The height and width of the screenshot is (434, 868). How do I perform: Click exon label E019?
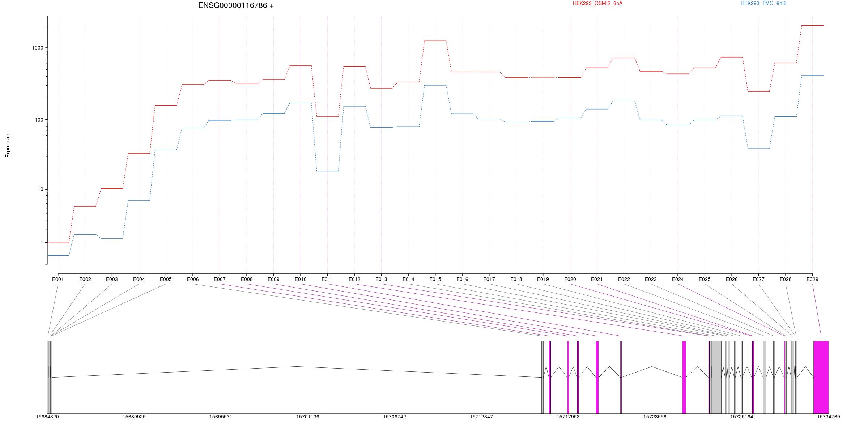(x=543, y=279)
